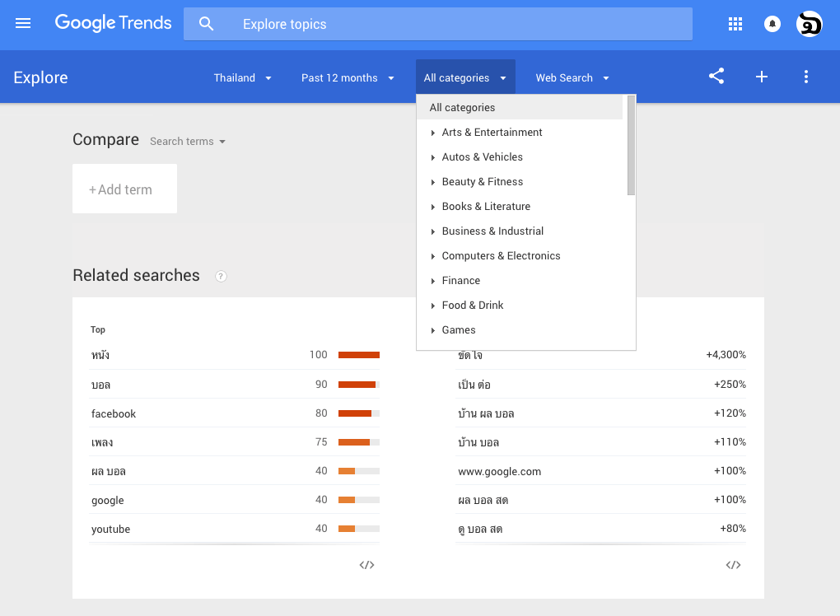Click the search term ผล บอล
The height and width of the screenshot is (616, 840).
[x=108, y=471]
